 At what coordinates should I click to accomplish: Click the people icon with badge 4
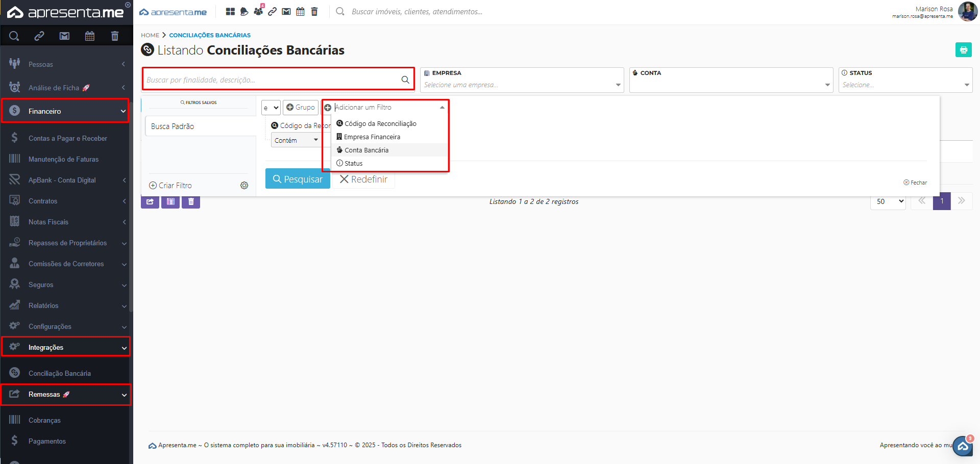(258, 11)
